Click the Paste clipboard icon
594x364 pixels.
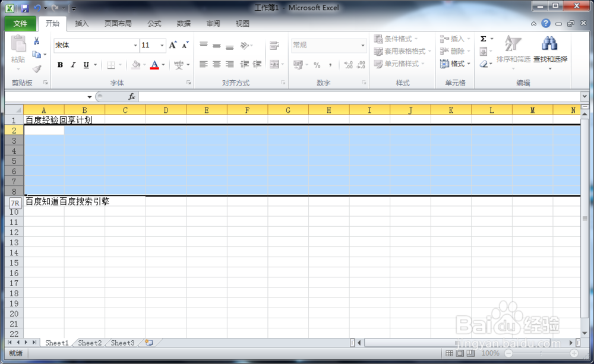click(18, 45)
